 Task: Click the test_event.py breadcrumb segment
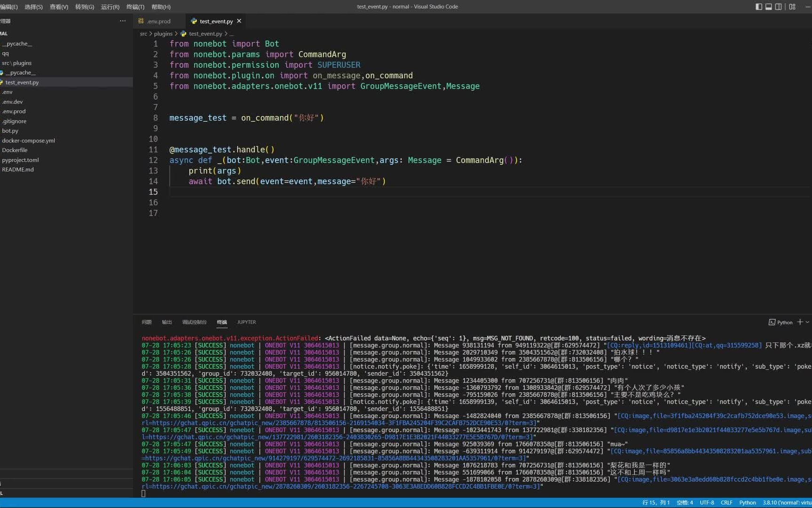[x=205, y=33]
